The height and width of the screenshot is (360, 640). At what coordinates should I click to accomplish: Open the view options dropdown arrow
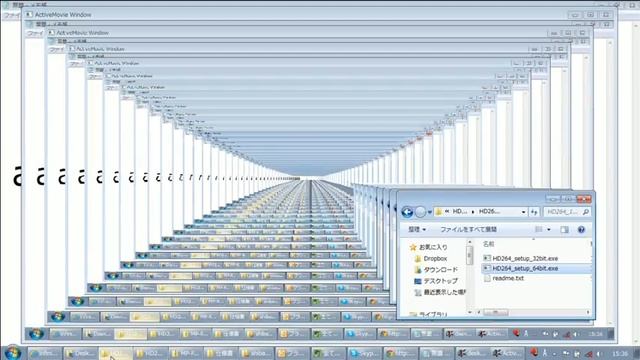pos(549,230)
